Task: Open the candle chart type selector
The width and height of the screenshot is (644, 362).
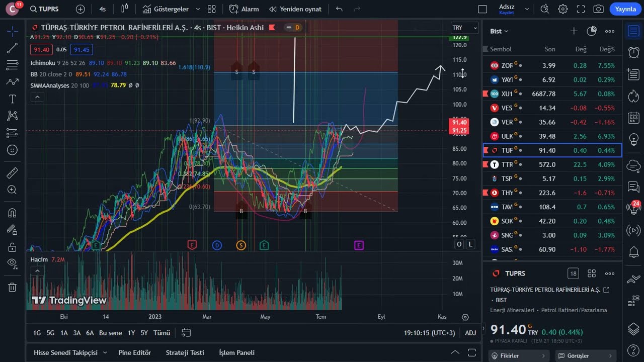Action: pyautogui.click(x=125, y=9)
